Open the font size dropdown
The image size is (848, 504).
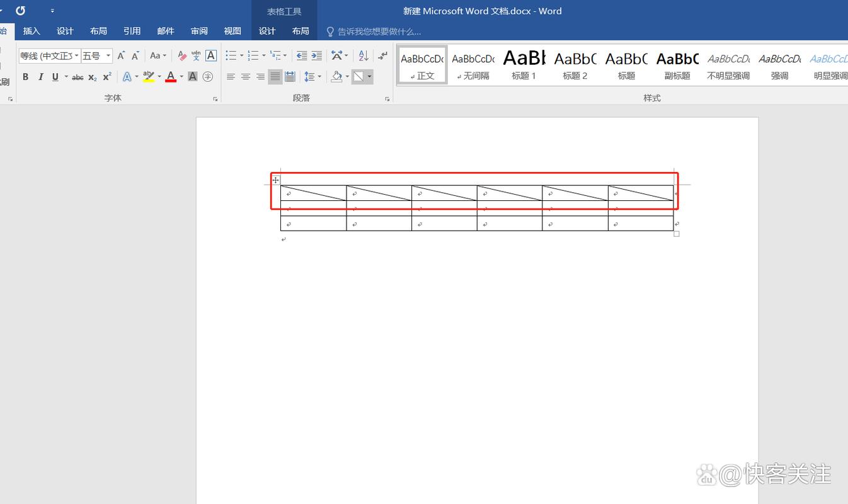108,56
